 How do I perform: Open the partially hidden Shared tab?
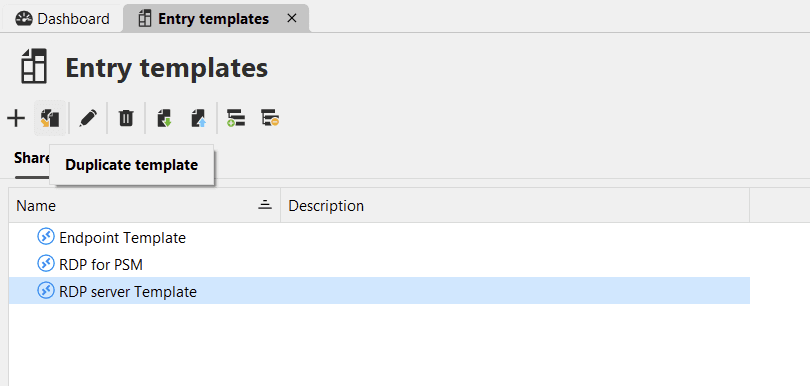(32, 158)
